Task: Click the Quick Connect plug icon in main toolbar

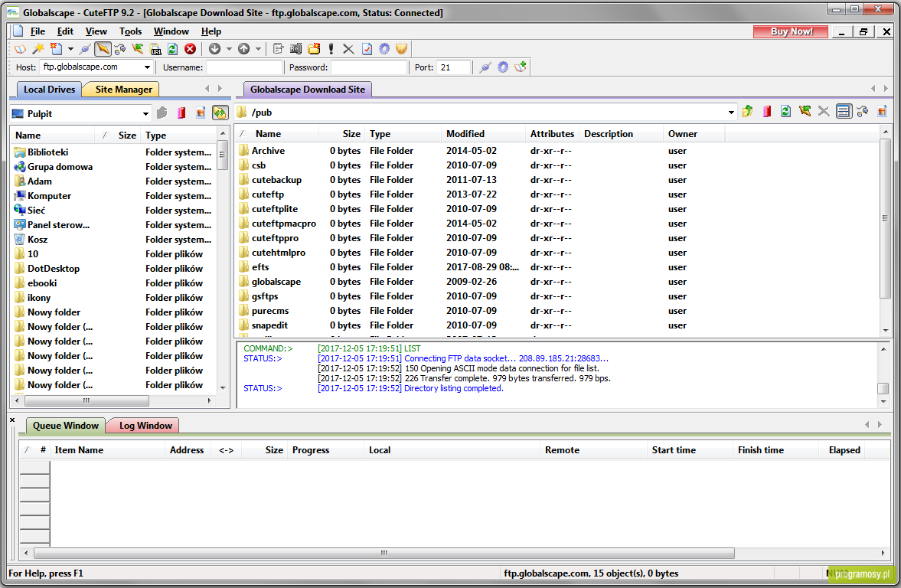Action: (85, 49)
